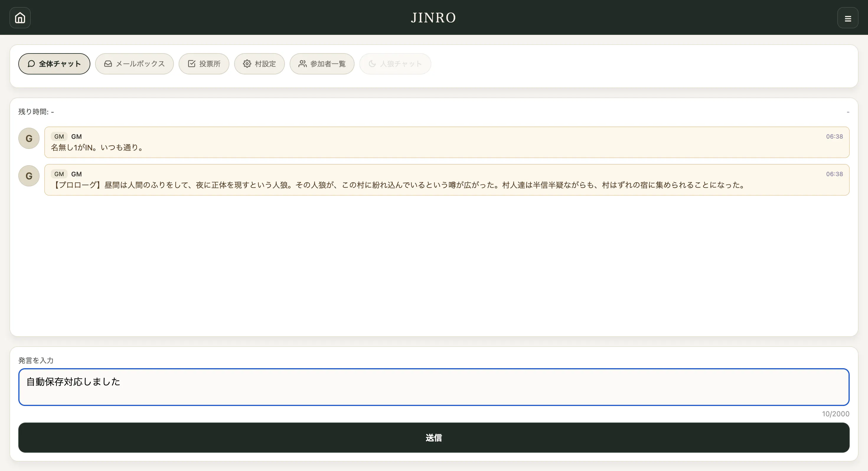This screenshot has width=868, height=471.
Task: Click gear icon on 村設定 tab
Action: point(247,64)
